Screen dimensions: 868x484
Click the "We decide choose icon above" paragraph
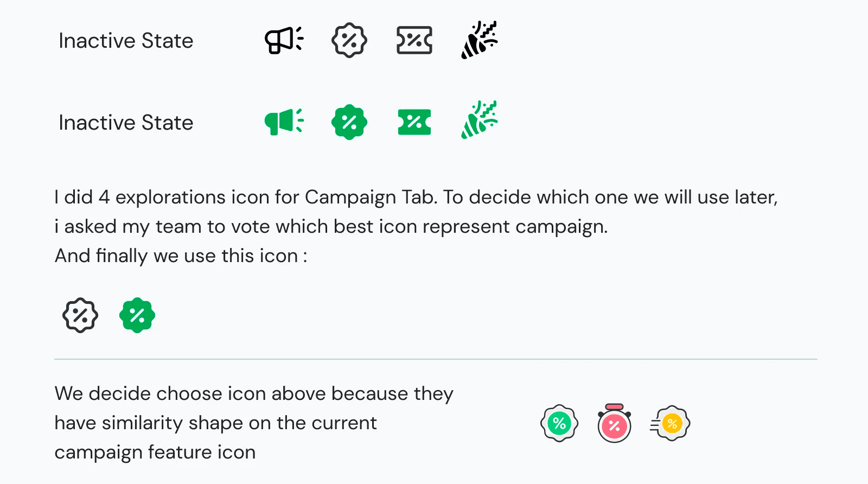point(253,423)
